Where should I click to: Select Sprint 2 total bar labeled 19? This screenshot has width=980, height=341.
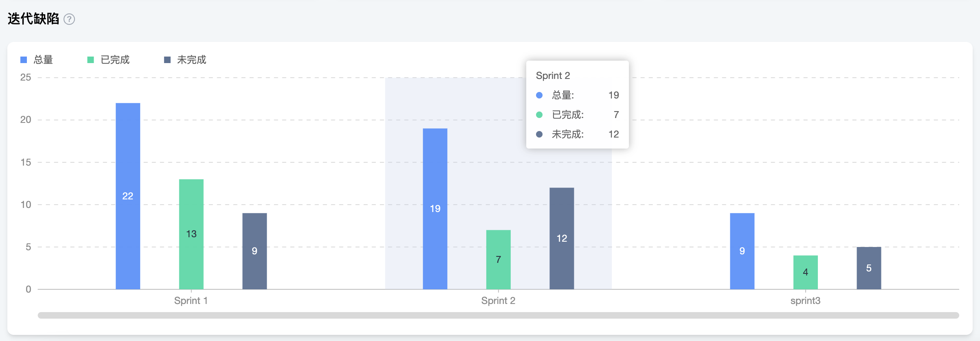[435, 209]
